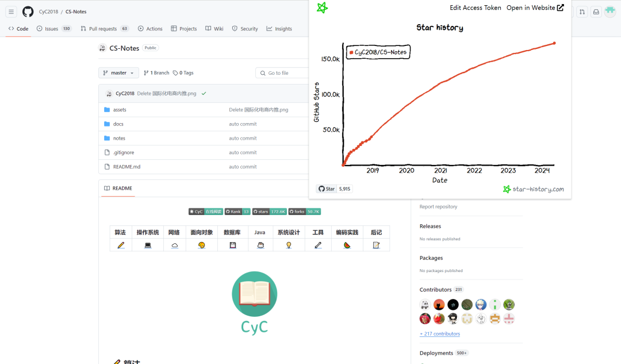
Task: Open the notifications inbox icon
Action: tap(596, 12)
